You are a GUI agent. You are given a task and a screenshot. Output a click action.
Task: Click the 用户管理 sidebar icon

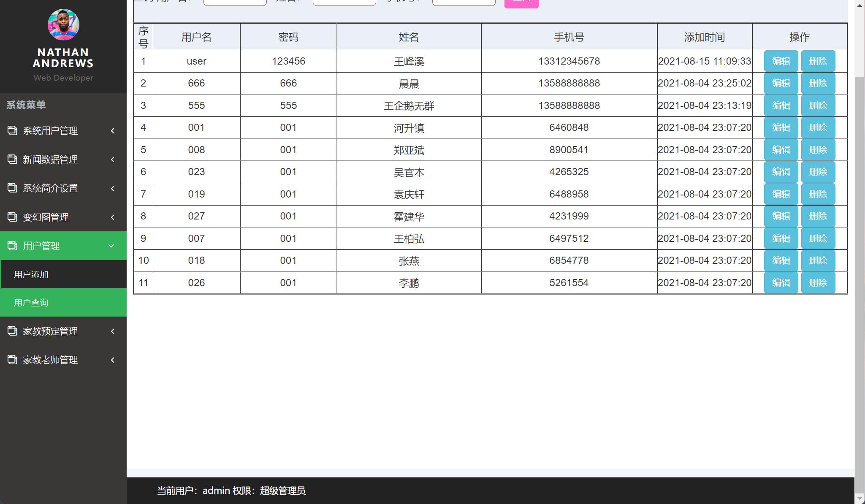12,246
